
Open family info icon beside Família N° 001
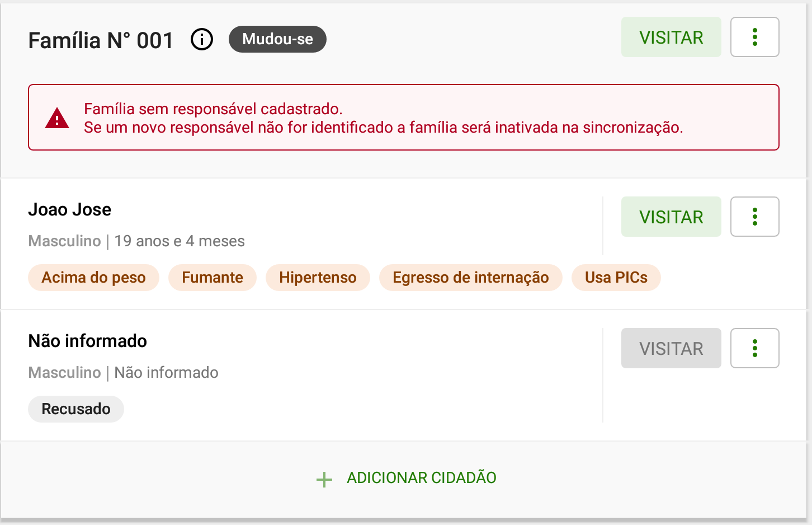(202, 40)
